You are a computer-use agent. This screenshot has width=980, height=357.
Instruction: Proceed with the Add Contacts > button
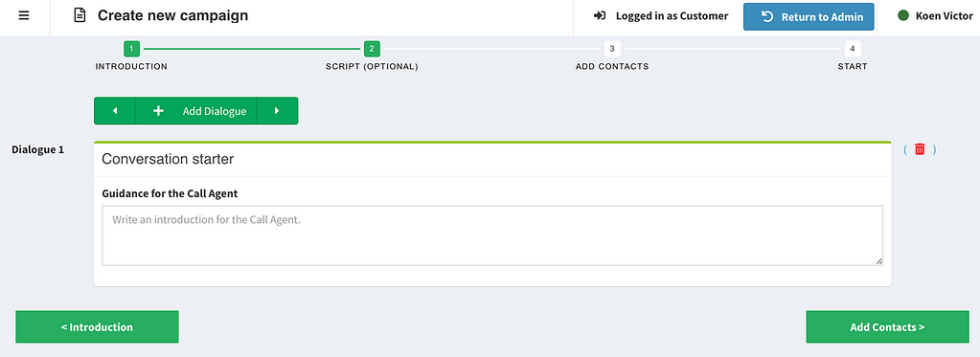[887, 327]
